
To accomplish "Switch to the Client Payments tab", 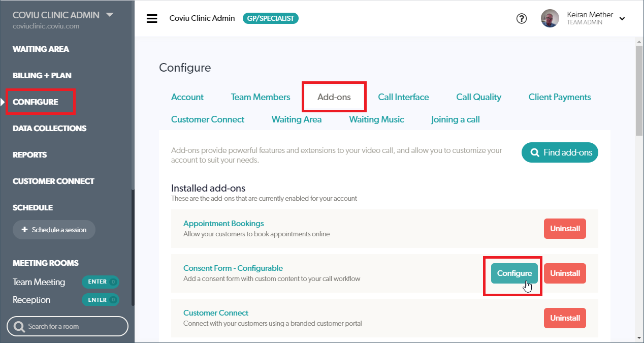I will [560, 97].
